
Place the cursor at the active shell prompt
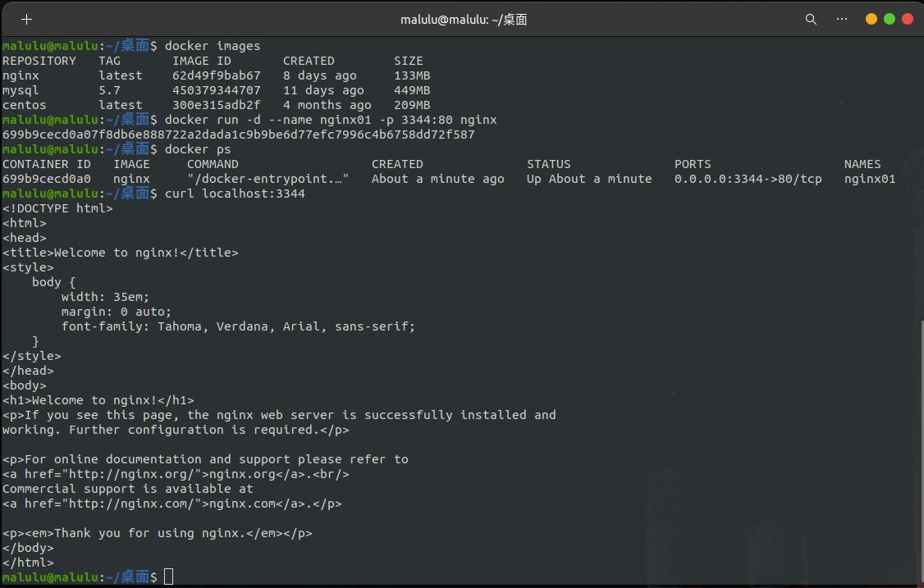click(x=168, y=577)
